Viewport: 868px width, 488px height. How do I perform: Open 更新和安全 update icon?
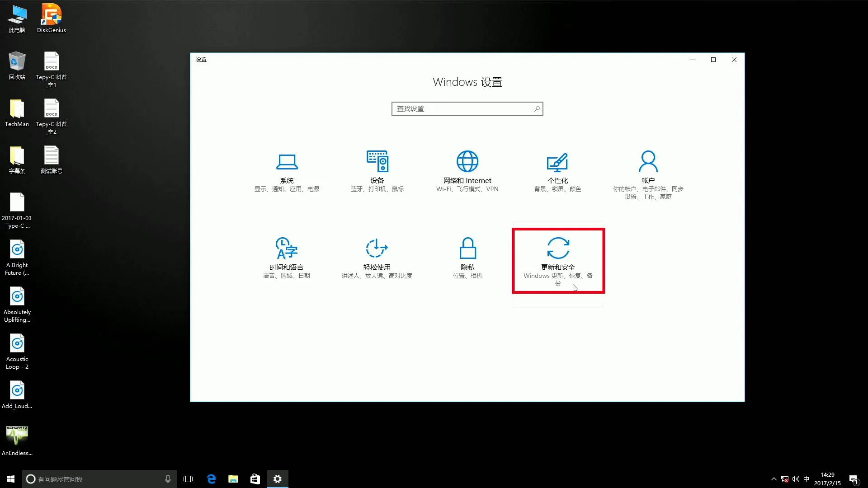tap(558, 248)
